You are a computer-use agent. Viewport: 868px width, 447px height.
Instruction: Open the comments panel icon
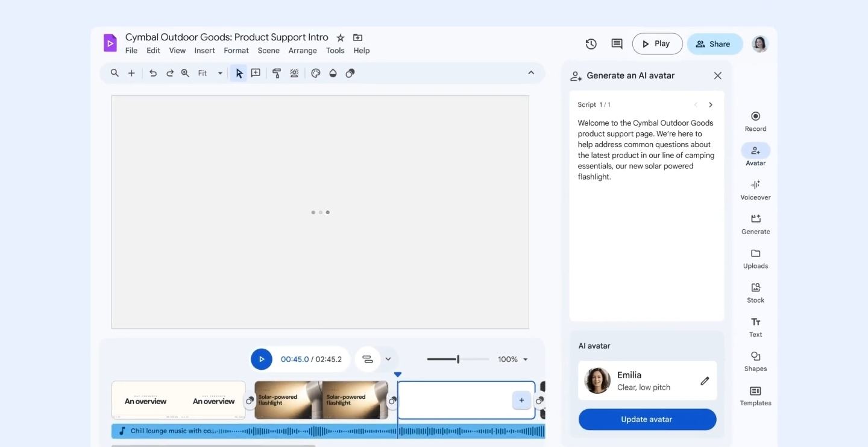(x=617, y=43)
